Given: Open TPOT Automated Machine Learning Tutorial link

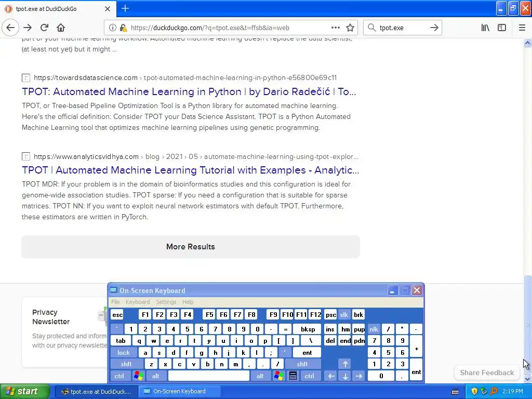Looking at the screenshot, I should point(190,170).
